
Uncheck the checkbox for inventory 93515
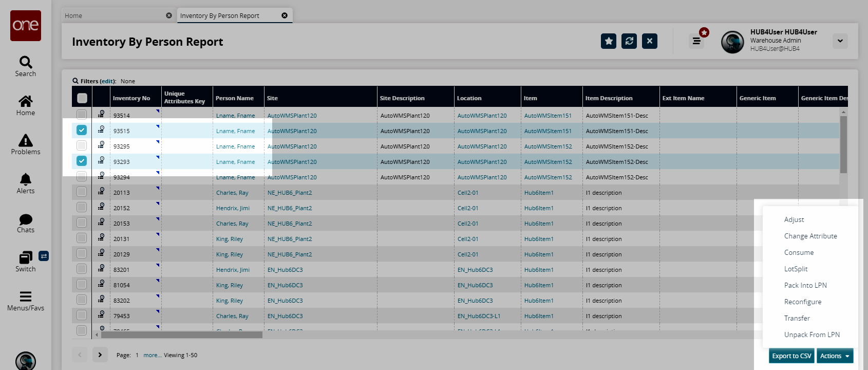point(82,131)
